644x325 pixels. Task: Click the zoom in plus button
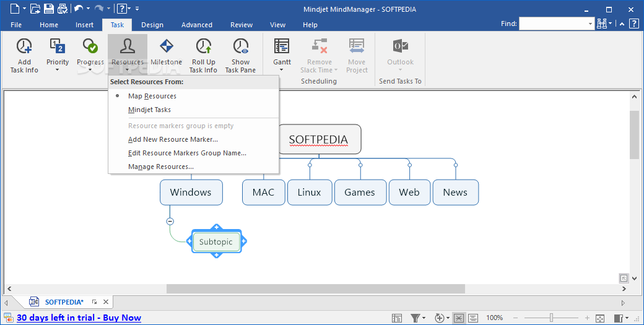[x=587, y=318]
